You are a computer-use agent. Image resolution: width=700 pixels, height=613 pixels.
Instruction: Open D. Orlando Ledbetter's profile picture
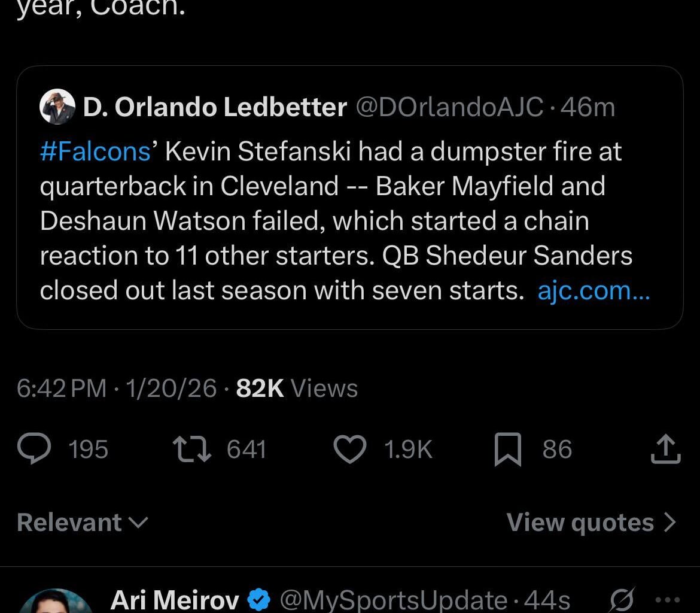tap(58, 107)
